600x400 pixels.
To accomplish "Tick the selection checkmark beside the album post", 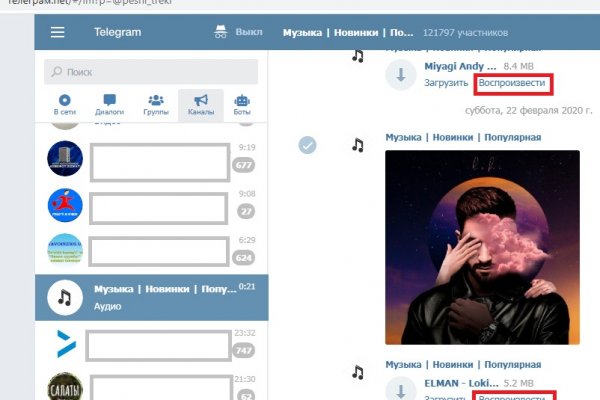I will [309, 145].
